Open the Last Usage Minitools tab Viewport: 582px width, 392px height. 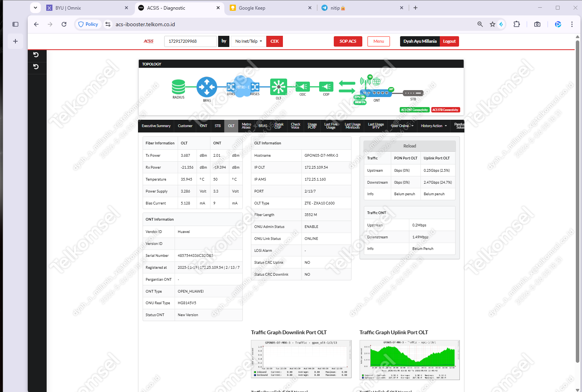[353, 126]
